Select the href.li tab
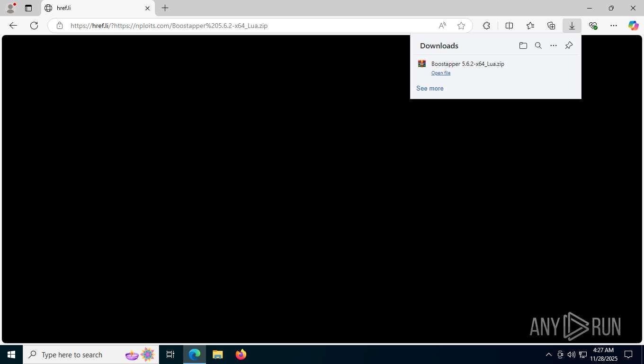Viewport: 644px width, 364px height. 98,8
